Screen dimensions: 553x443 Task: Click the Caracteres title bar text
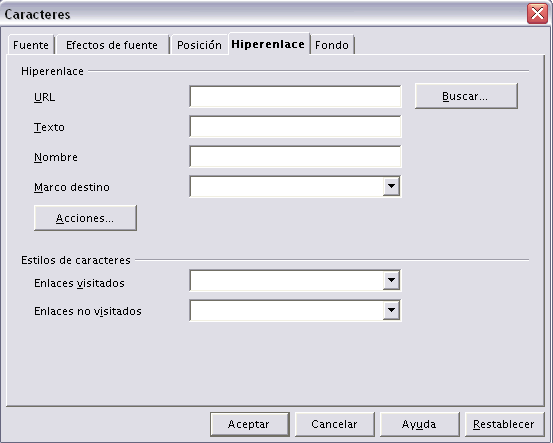click(37, 14)
